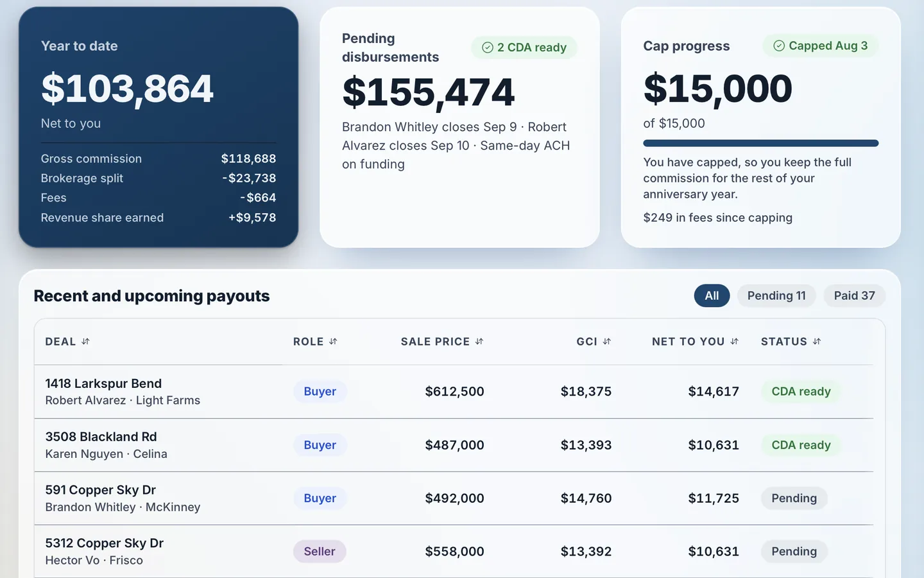The height and width of the screenshot is (578, 924).
Task: Click the $487,000 sale price cell
Action: pos(454,445)
